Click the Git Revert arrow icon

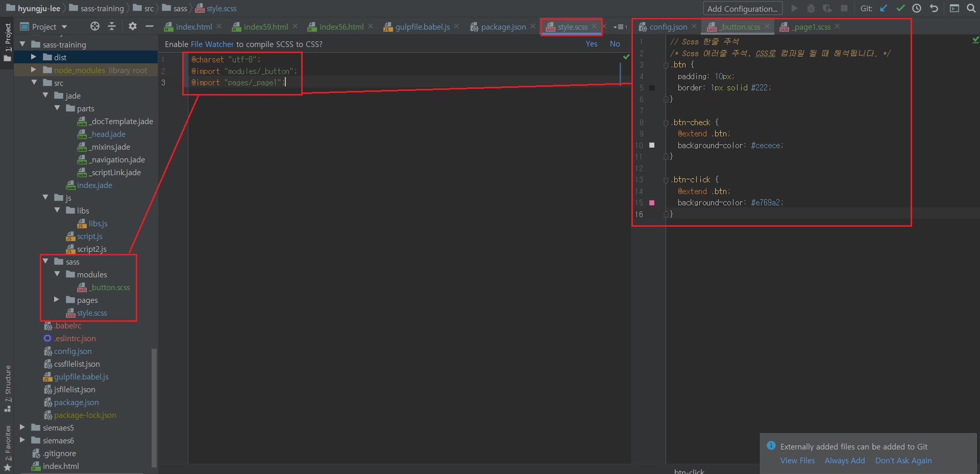tap(934, 8)
